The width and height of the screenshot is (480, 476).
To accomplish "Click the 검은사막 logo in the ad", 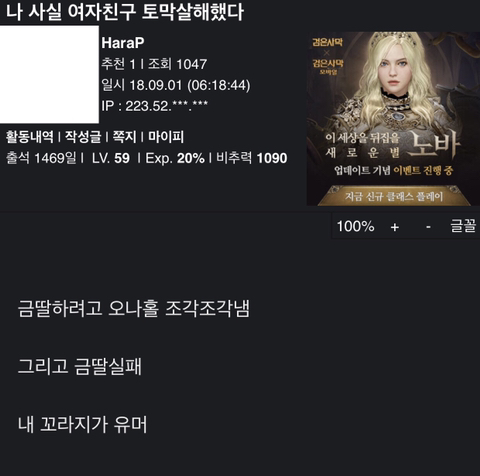I will 327,42.
